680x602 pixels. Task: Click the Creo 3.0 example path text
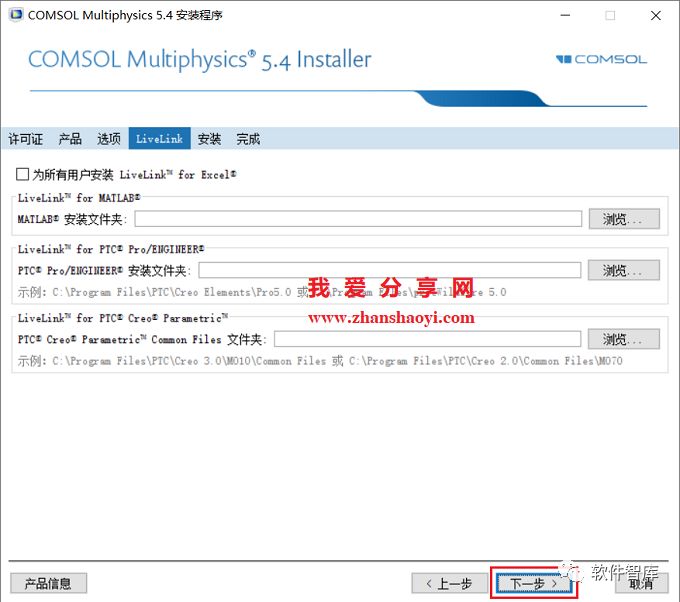(x=189, y=360)
